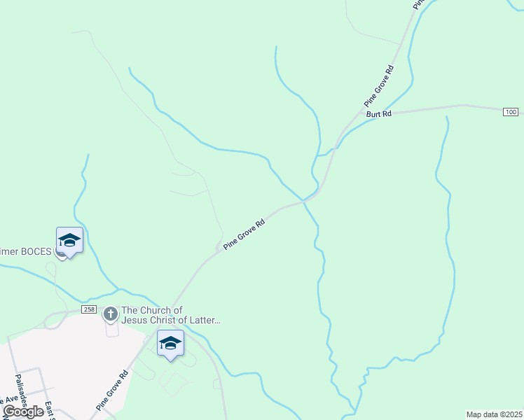524x420 pixels.
Task: Click the church cross pin icon
Action: click(x=110, y=314)
